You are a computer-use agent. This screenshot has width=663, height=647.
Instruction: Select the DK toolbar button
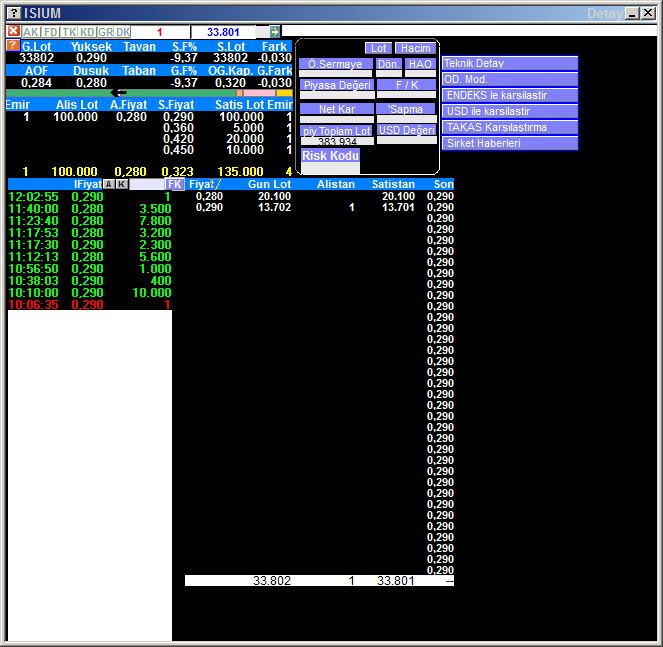pos(123,32)
